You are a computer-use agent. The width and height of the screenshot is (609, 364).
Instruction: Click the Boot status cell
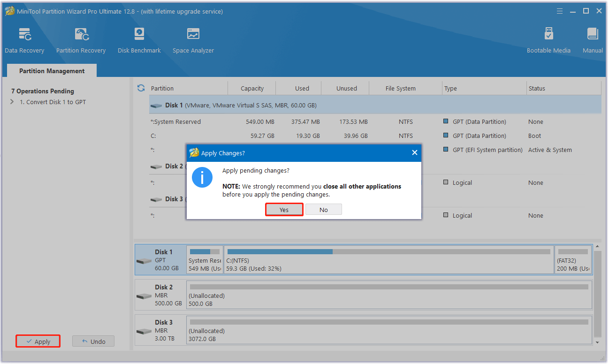pyautogui.click(x=534, y=136)
